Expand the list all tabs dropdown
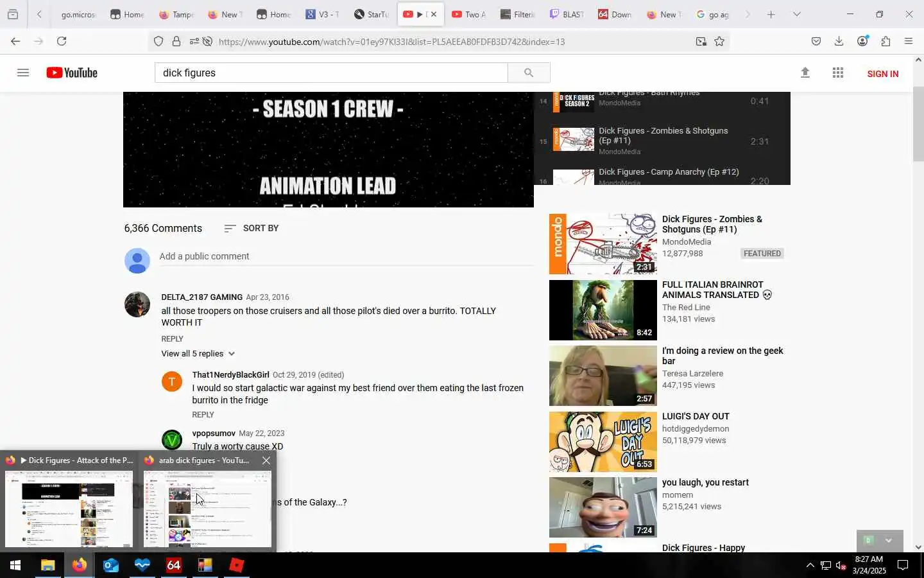 point(796,14)
